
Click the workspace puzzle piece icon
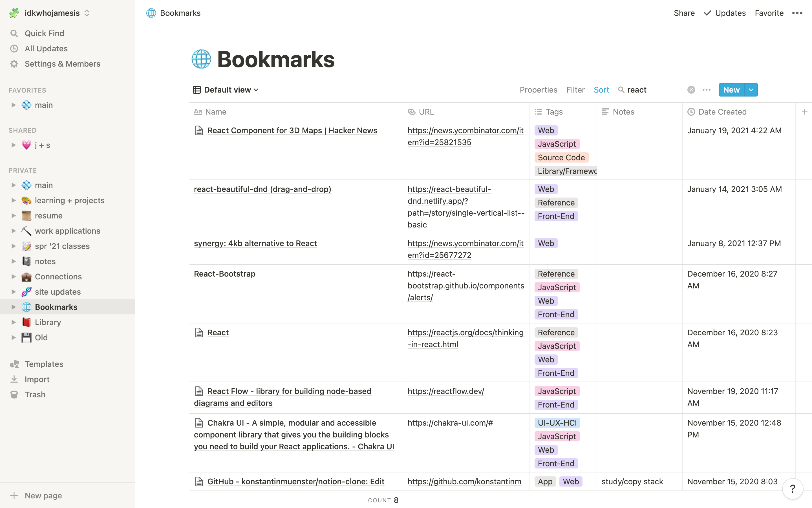(14, 13)
